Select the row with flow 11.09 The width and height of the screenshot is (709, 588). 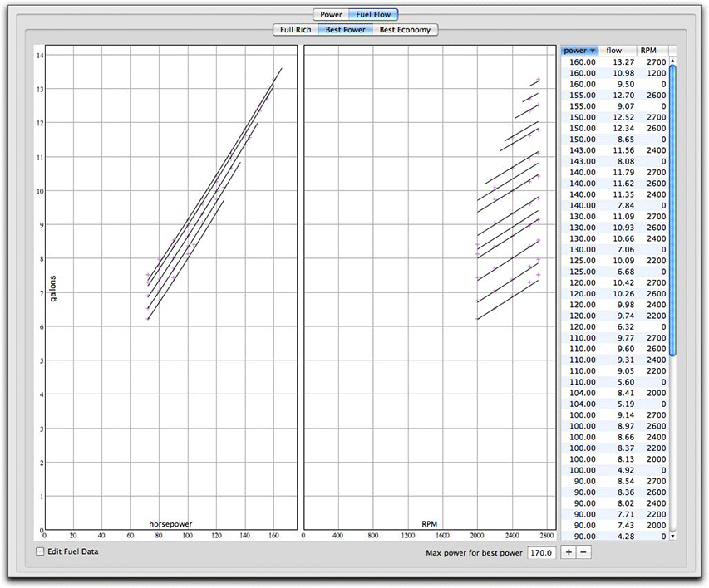(x=615, y=217)
